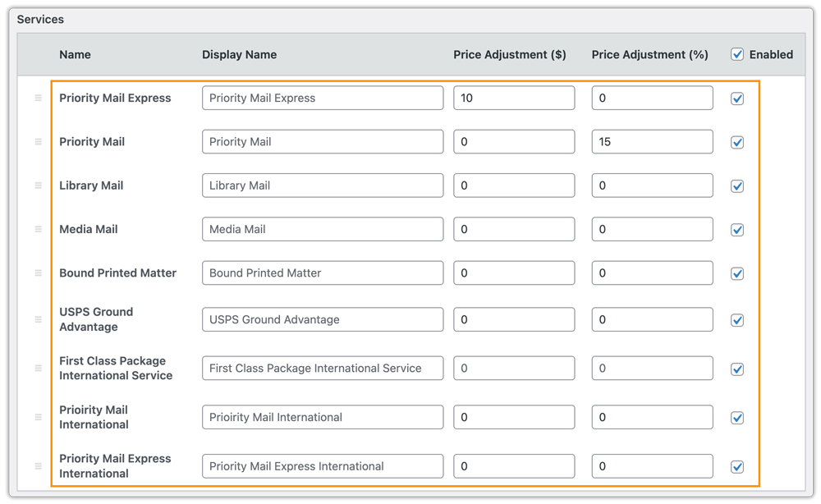The image size is (821, 504).
Task: Click the 'Price Adjustment (%)' column header
Action: point(649,54)
